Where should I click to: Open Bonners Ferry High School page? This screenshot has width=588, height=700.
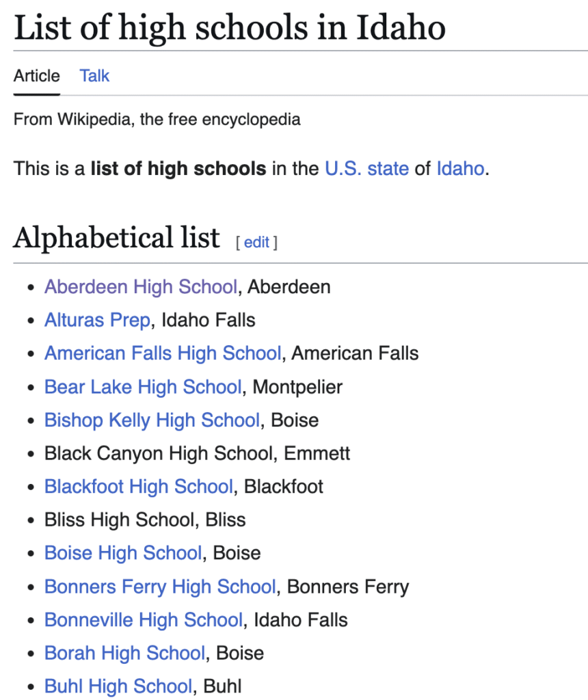click(160, 587)
